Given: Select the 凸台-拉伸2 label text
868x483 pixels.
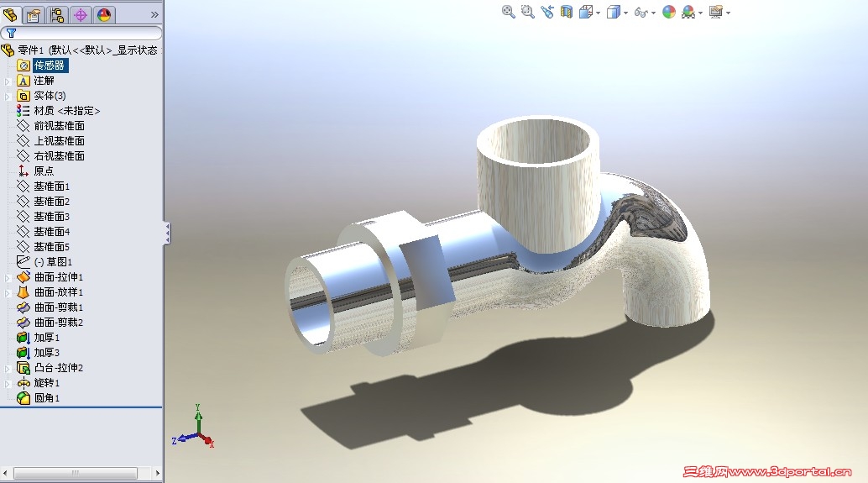Looking at the screenshot, I should click(x=59, y=368).
